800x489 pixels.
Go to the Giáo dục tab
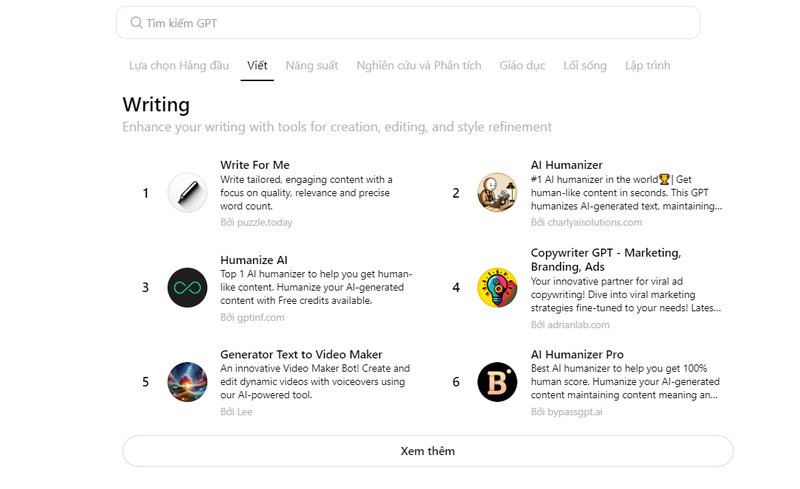(522, 66)
